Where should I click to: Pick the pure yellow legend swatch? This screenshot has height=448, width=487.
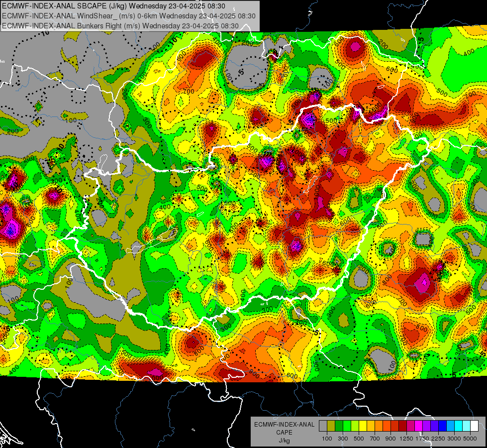point(363,426)
